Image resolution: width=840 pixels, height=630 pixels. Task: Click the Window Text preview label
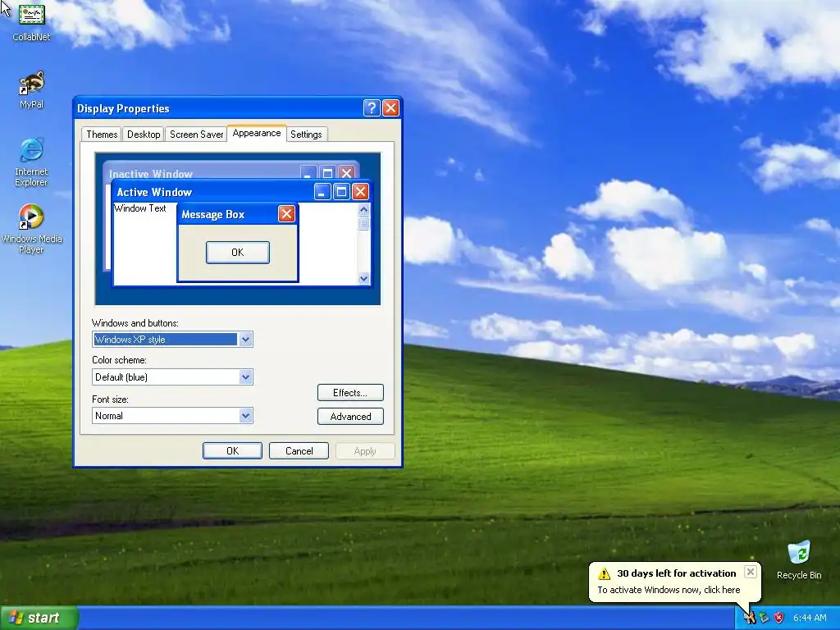[x=139, y=208]
